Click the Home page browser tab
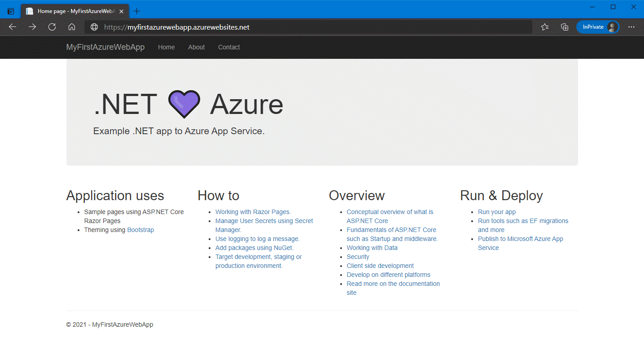The image size is (644, 346). (72, 11)
